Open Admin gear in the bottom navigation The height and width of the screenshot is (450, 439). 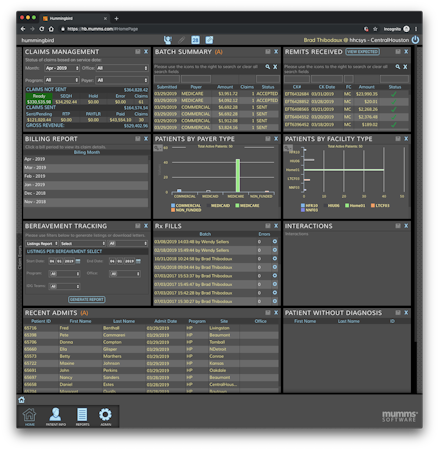point(105,416)
